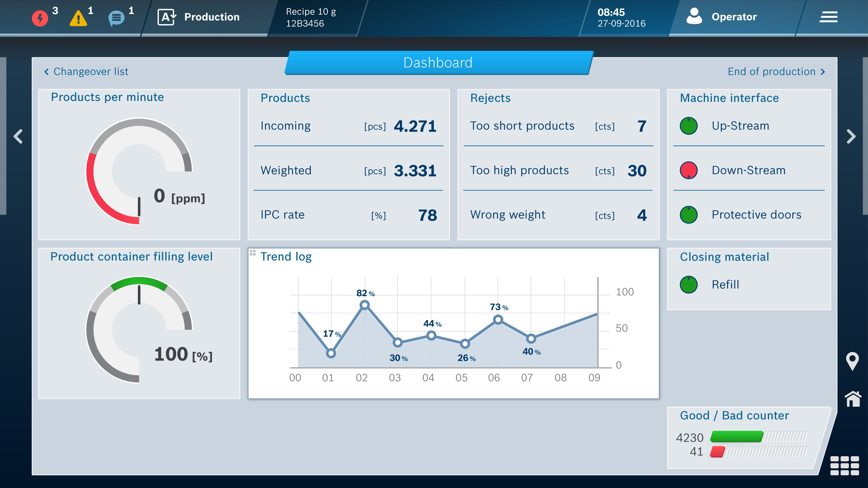
Task: Click the Down-Stream label
Action: [748, 170]
